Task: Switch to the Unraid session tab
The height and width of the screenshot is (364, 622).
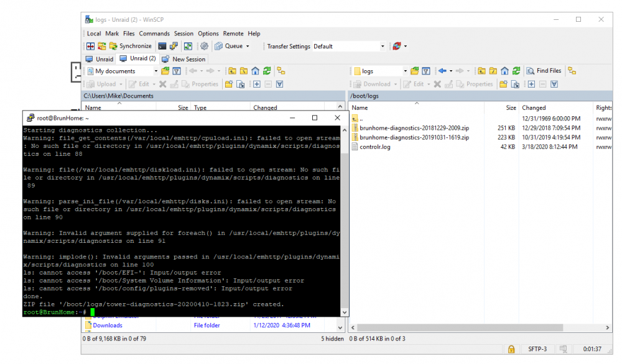Action: click(x=100, y=59)
